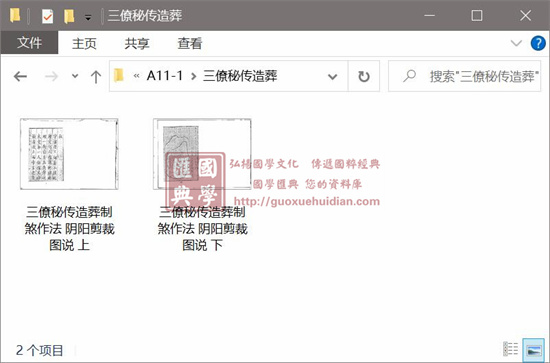Open the recent locations dropdown arrow
This screenshot has height=363, width=550.
pyautogui.click(x=75, y=76)
